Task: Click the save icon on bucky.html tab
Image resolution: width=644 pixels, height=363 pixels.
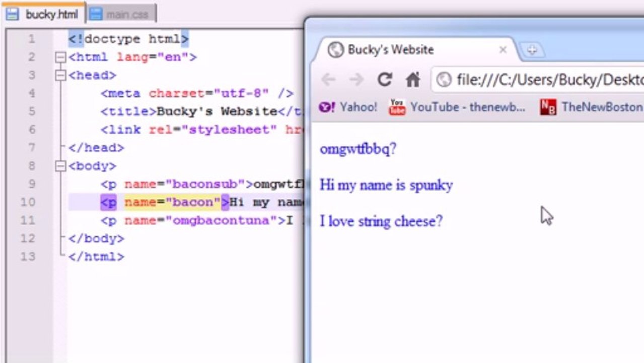Action: point(13,14)
